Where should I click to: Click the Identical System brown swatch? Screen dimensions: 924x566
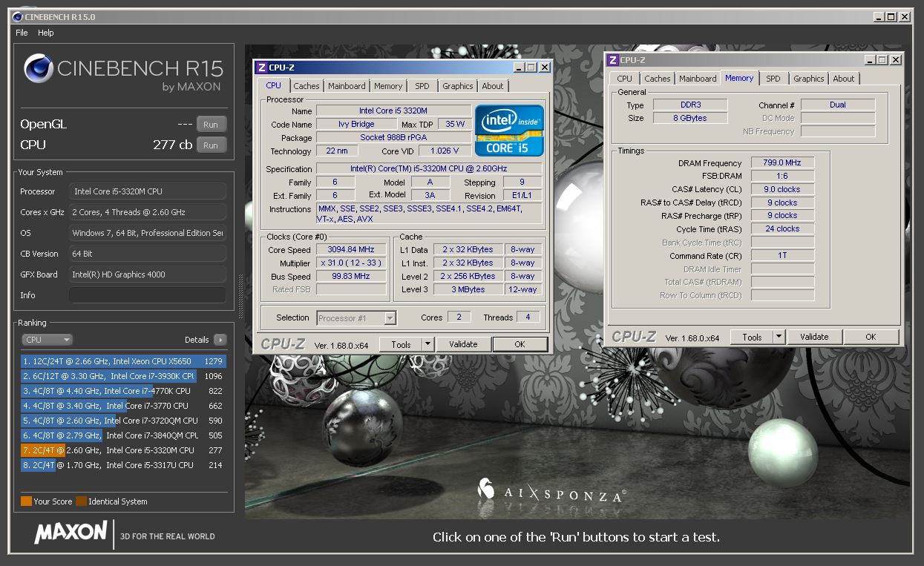[x=81, y=501]
